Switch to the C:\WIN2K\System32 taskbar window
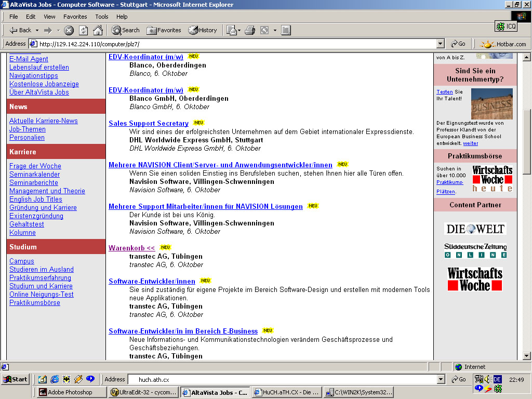 [358, 392]
